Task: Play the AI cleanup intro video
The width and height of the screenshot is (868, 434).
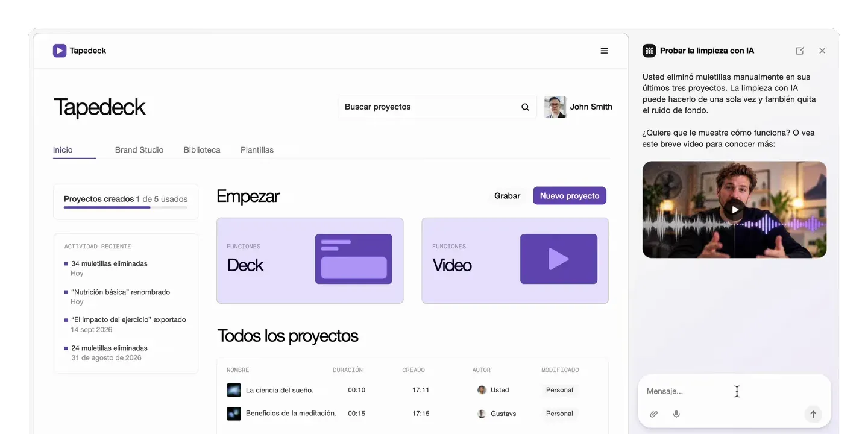Action: pos(734,210)
